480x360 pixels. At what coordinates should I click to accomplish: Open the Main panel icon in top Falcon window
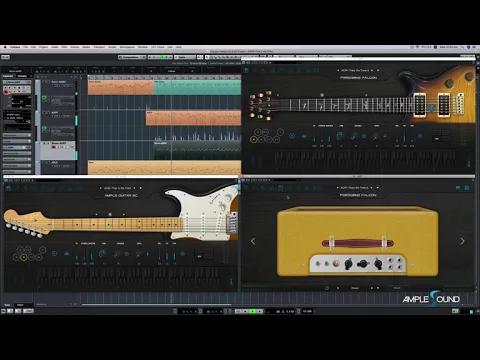pyautogui.click(x=246, y=70)
